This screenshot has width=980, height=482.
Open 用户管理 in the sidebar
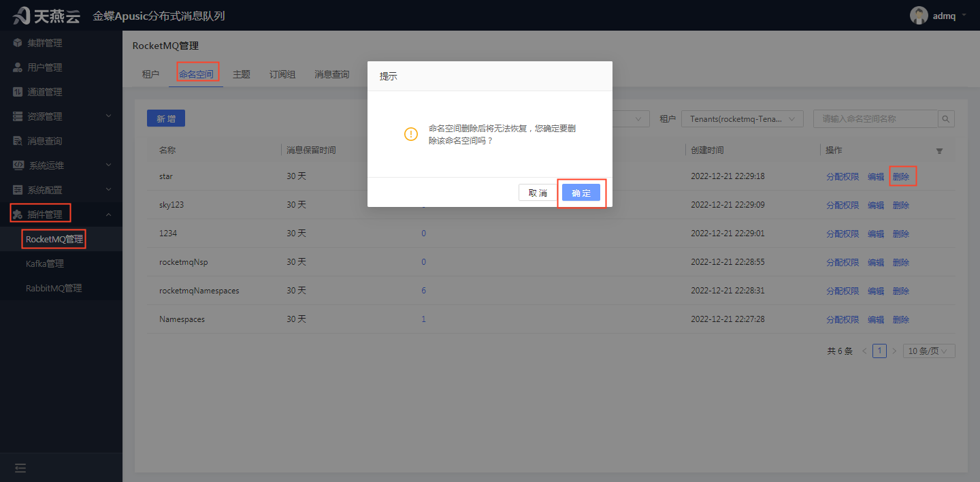(44, 67)
